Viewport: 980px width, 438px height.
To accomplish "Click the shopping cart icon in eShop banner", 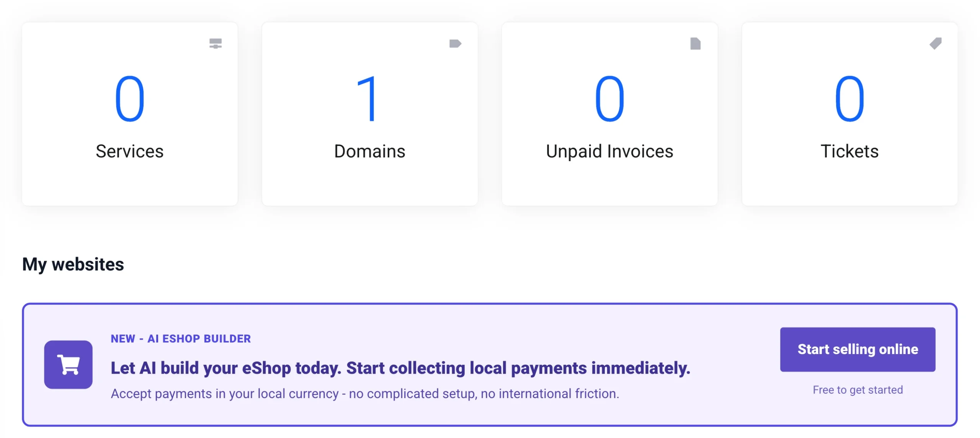I will (68, 364).
